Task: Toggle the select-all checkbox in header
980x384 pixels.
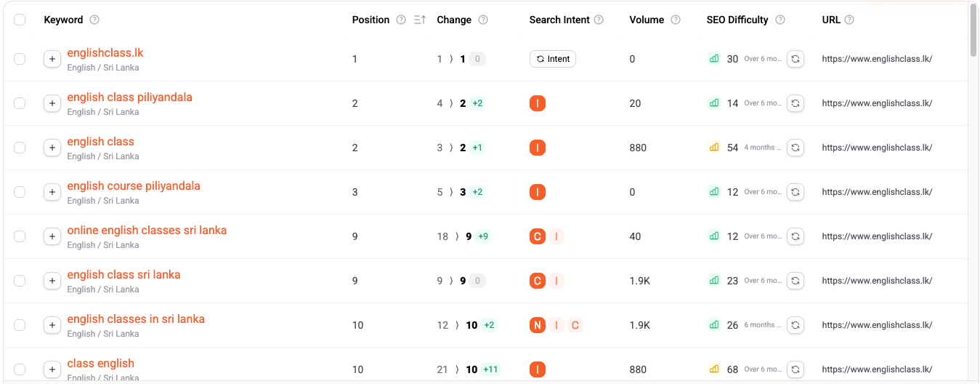Action: click(20, 20)
